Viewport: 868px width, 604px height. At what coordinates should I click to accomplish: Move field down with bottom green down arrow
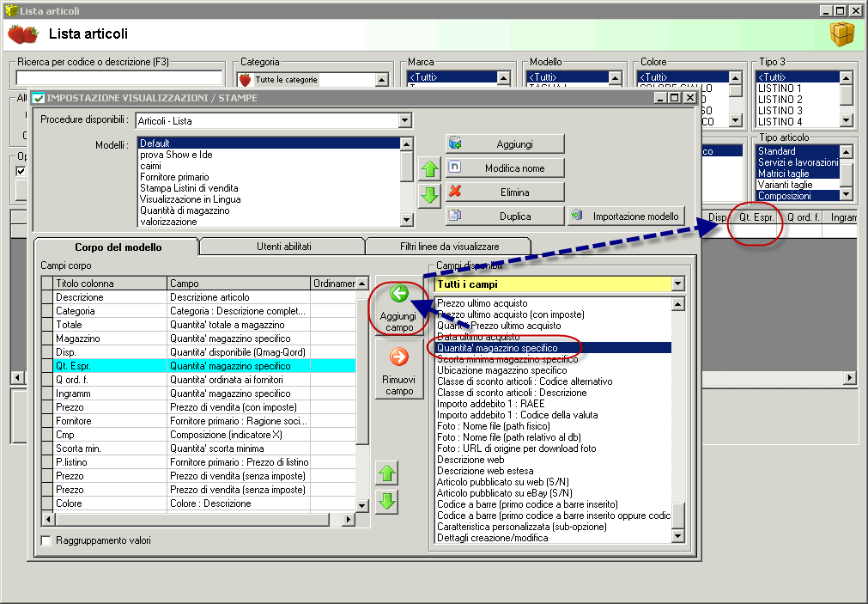(387, 501)
